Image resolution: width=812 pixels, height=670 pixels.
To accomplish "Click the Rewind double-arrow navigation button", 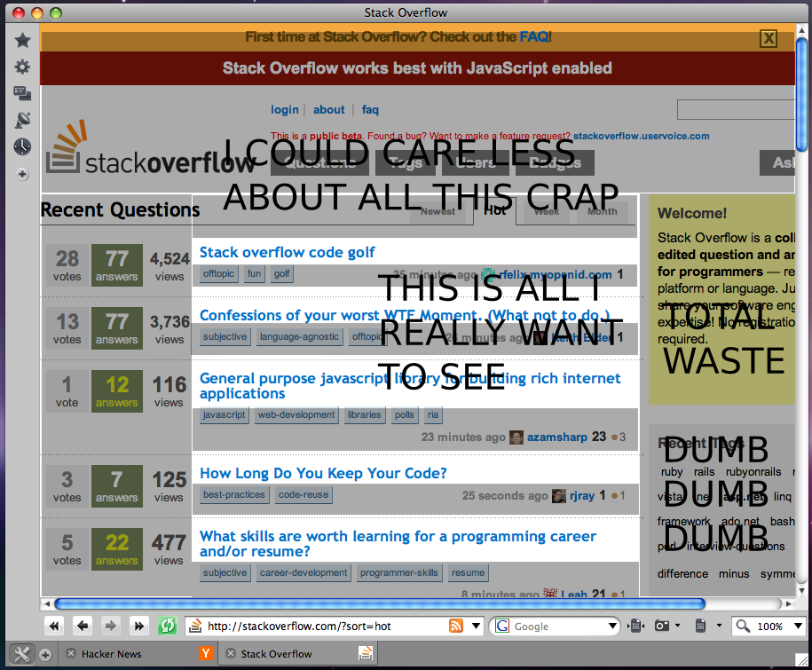I will coord(54,626).
